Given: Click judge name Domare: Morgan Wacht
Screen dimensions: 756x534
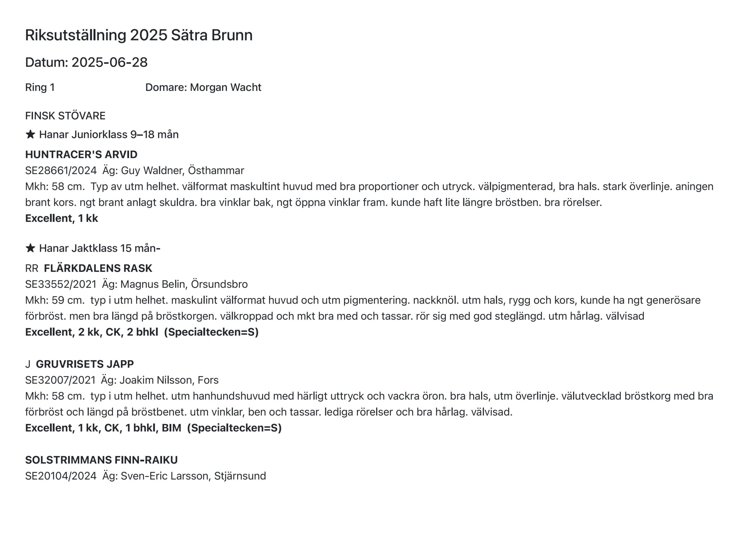Looking at the screenshot, I should [x=203, y=87].
